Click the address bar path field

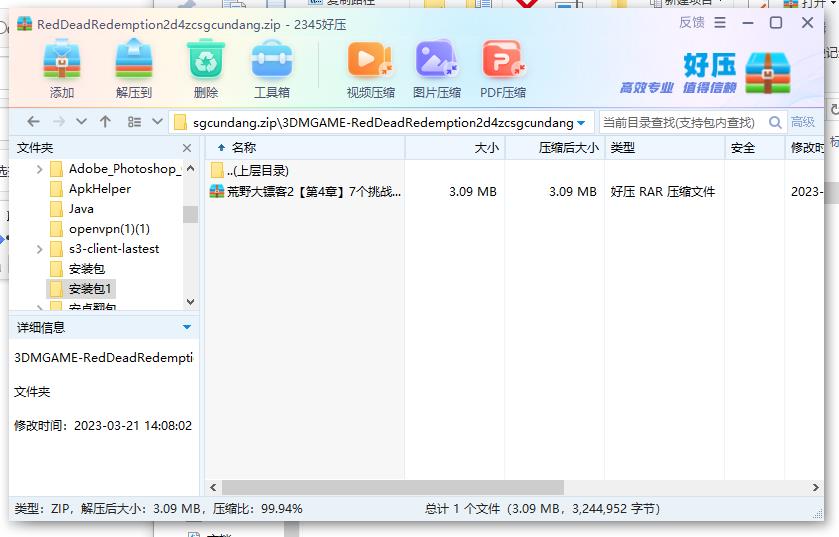click(382, 123)
